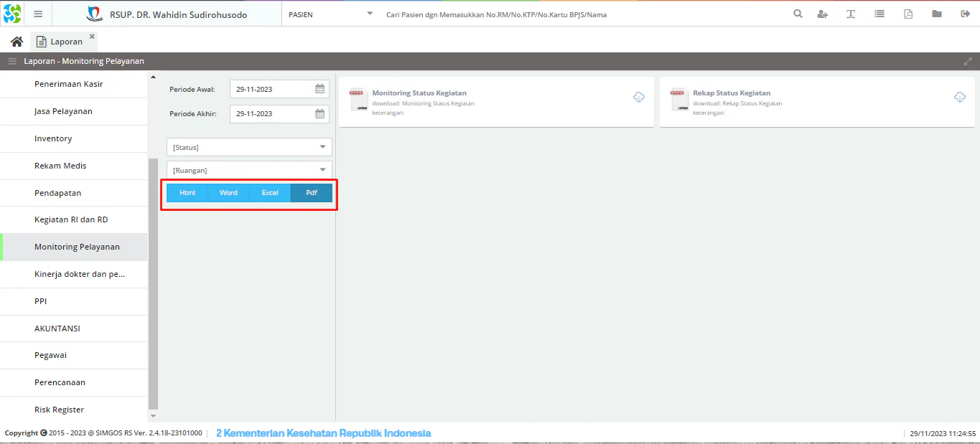Image resolution: width=980 pixels, height=444 pixels.
Task: Select Monitoring Pelayanan menu item
Action: pos(74,247)
